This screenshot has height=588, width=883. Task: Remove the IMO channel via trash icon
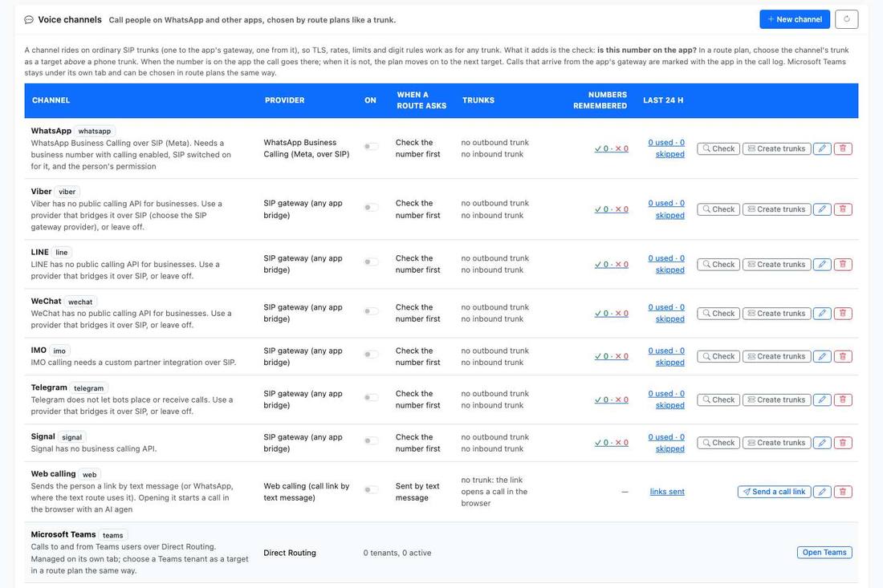[843, 356]
